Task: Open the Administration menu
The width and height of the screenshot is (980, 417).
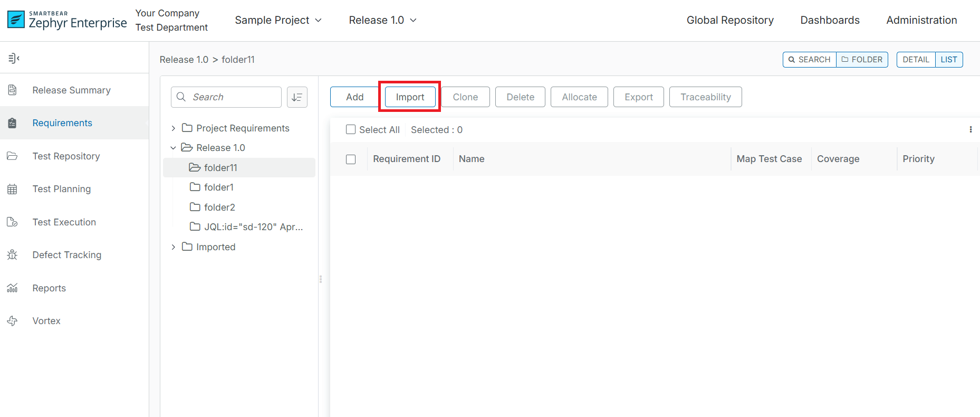Action: click(x=921, y=20)
